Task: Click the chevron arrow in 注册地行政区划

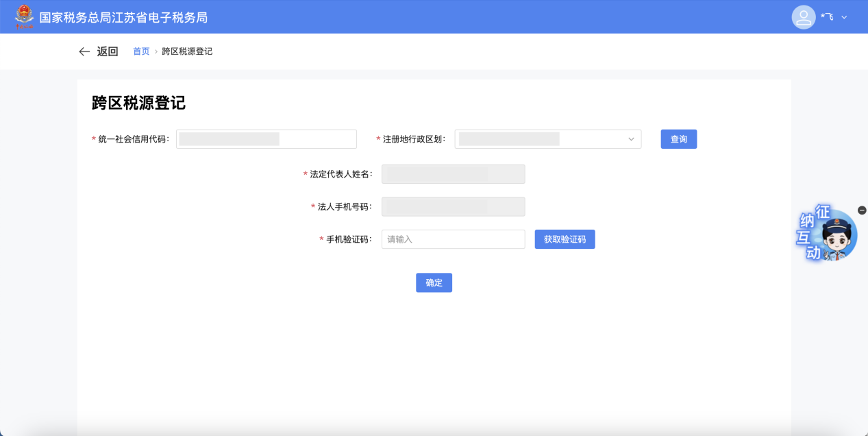Action: pyautogui.click(x=631, y=139)
